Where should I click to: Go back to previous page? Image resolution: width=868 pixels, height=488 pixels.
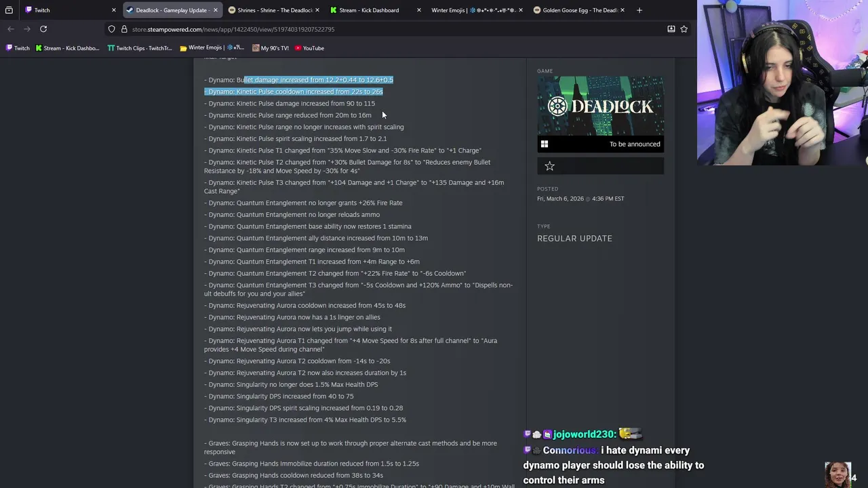pyautogui.click(x=10, y=29)
